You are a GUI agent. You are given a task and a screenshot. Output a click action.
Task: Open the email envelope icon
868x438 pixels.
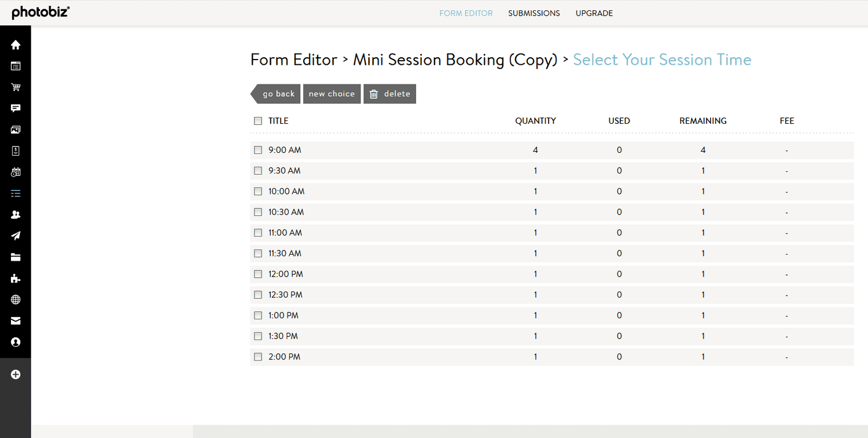click(x=15, y=321)
